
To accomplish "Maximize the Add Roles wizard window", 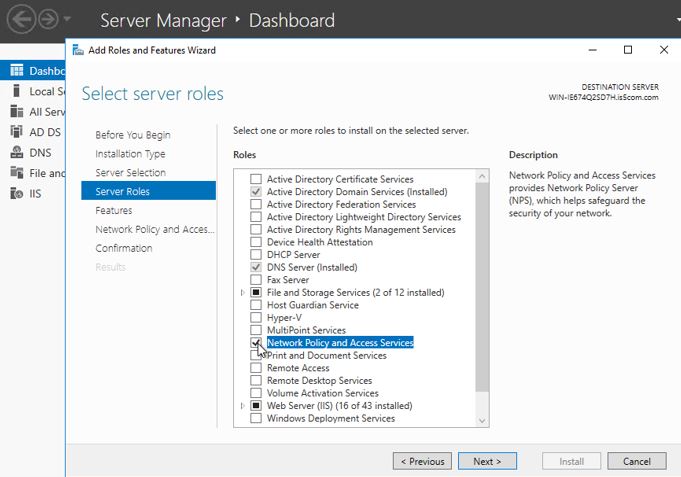I will (x=628, y=50).
